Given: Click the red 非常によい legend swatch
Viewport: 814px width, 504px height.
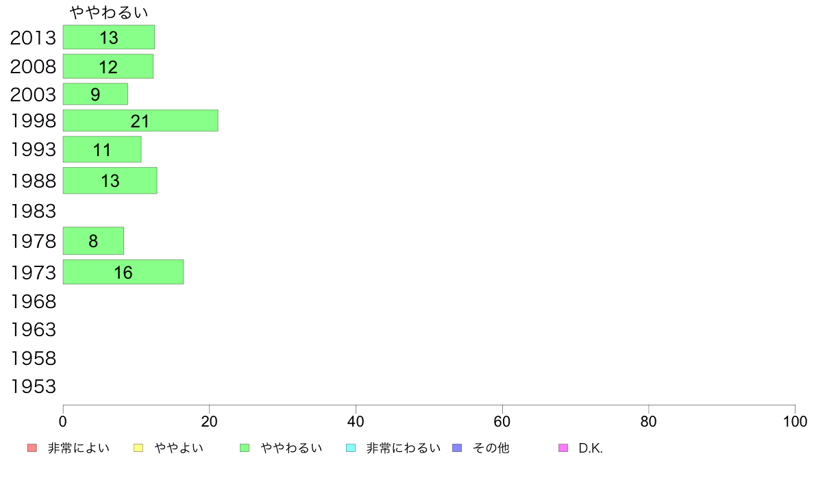Looking at the screenshot, I should pos(32,448).
